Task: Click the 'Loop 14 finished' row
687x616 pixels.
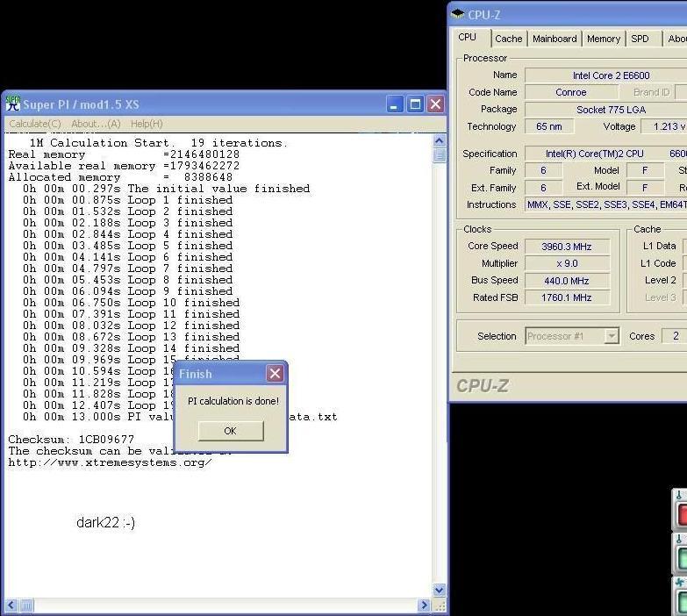Action: 132,348
